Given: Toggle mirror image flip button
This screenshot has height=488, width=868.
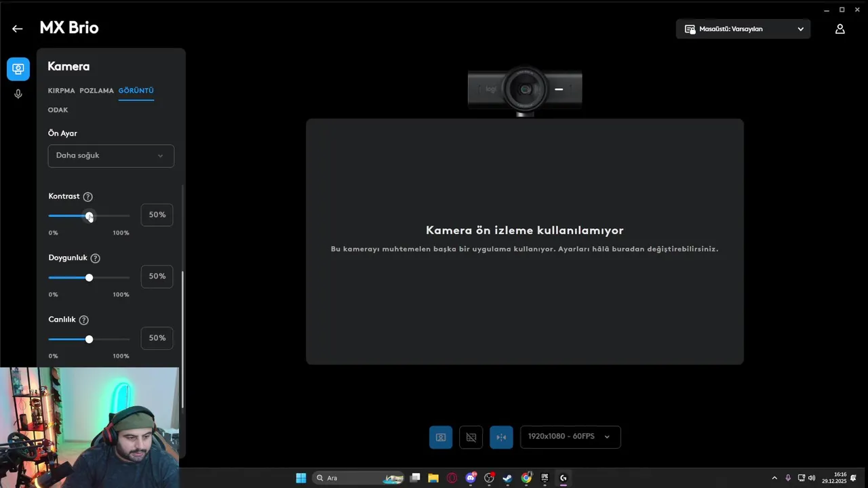Looking at the screenshot, I should [501, 437].
